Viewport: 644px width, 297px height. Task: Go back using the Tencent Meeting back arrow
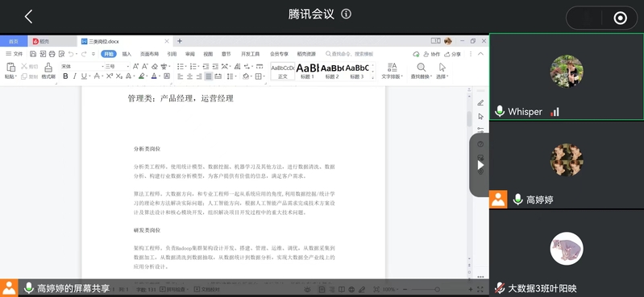click(28, 16)
